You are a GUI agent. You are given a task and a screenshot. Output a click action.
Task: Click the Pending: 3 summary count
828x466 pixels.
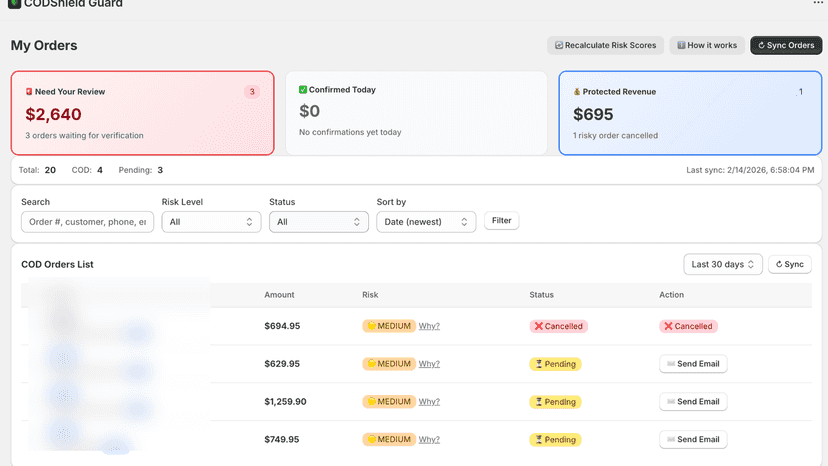tap(140, 170)
